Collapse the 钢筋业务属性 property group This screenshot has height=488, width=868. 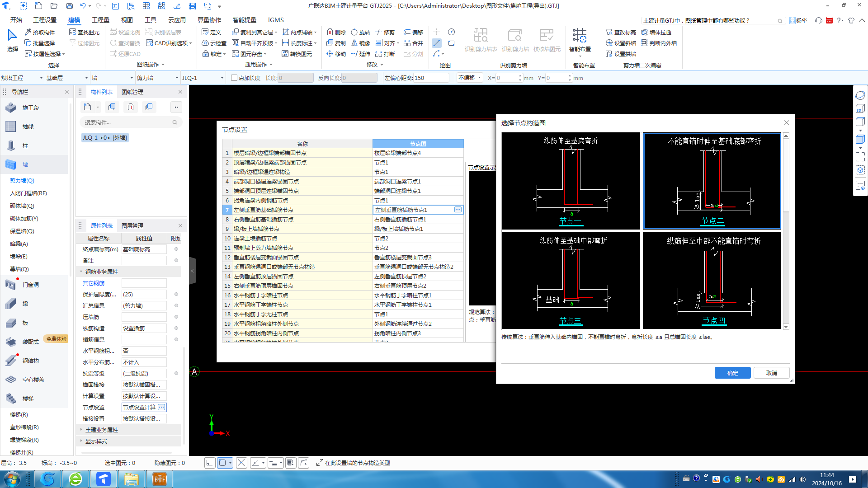coord(81,272)
